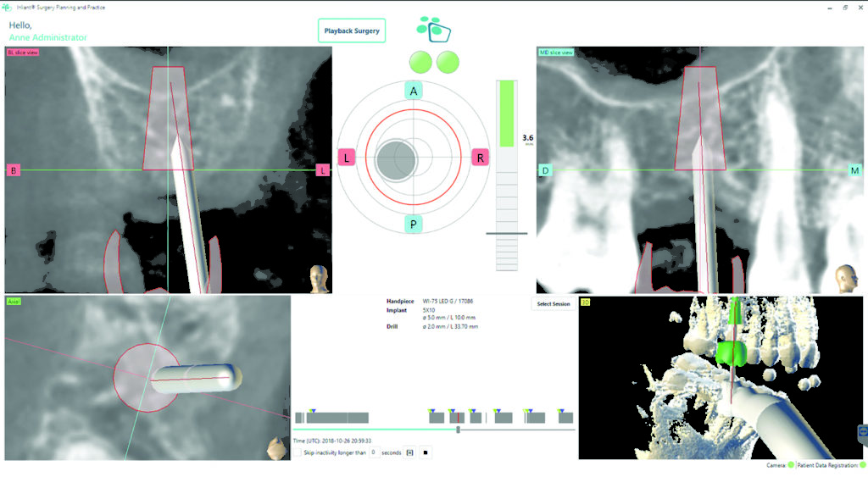Click the green crown model in the 3D view
The height and width of the screenshot is (477, 868).
pos(732,354)
